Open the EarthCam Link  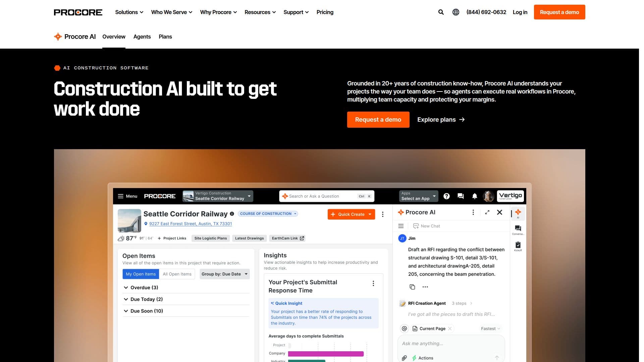coord(287,238)
